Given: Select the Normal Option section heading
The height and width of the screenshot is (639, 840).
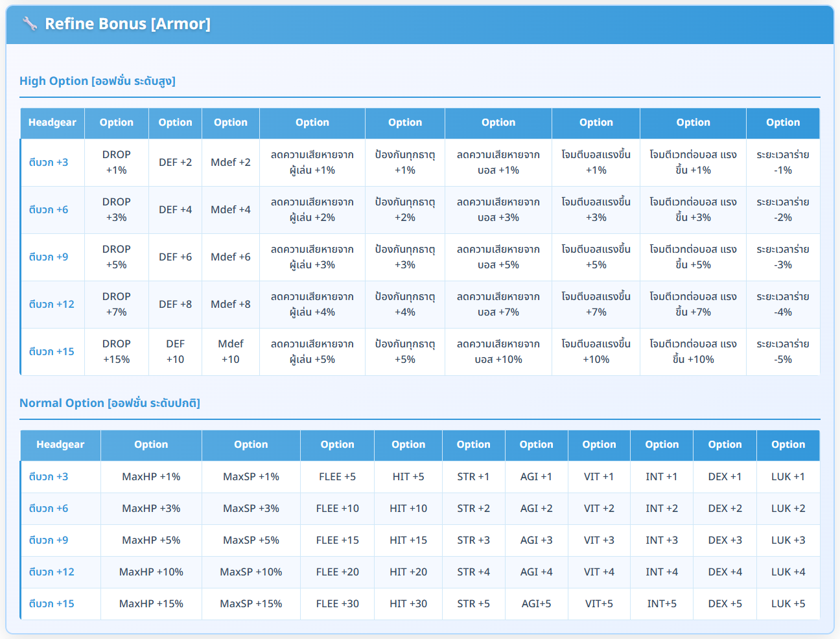Looking at the screenshot, I should click(110, 403).
